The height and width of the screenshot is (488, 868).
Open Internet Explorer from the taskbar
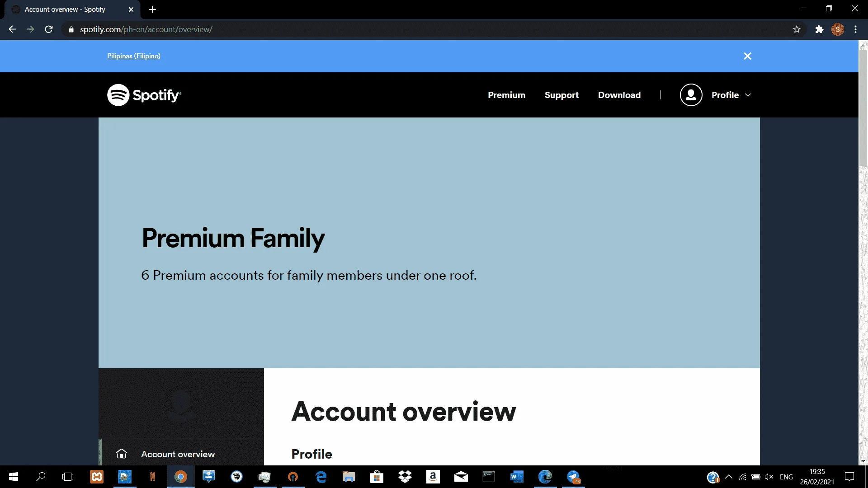click(321, 477)
